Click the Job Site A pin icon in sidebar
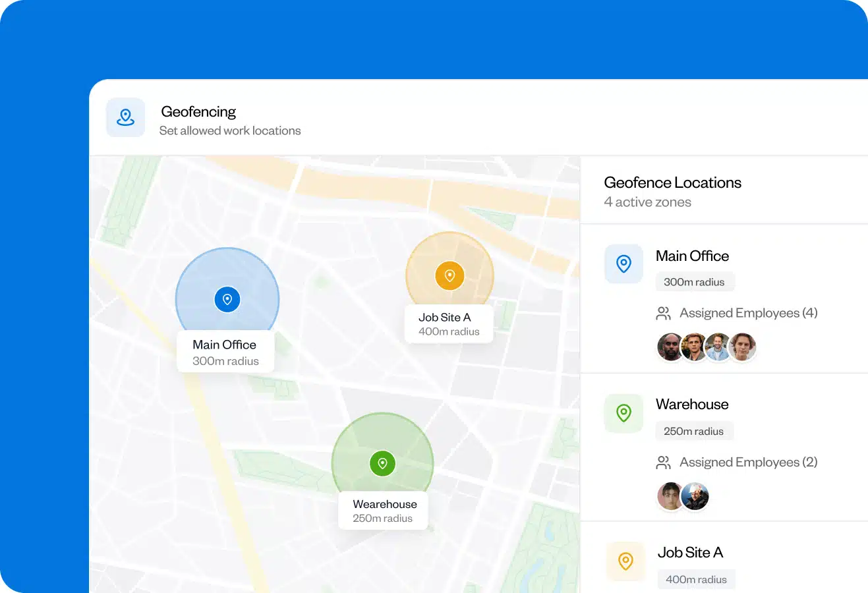This screenshot has width=868, height=593. click(x=625, y=561)
